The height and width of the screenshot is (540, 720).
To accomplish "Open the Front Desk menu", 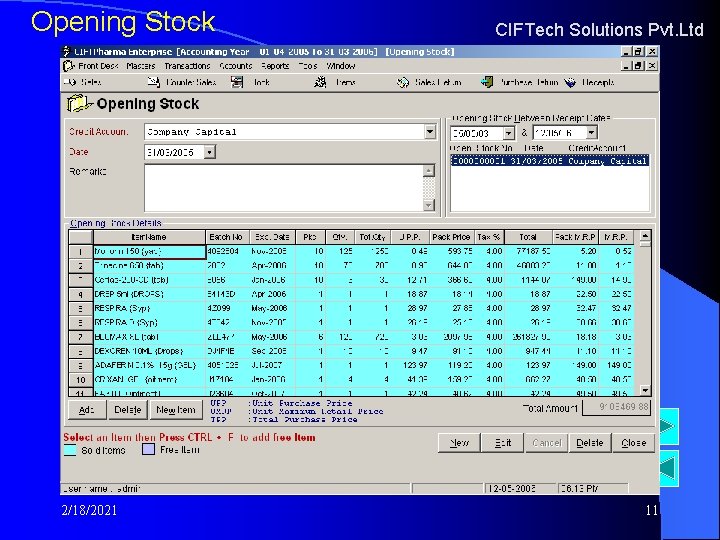I will coord(98,66).
